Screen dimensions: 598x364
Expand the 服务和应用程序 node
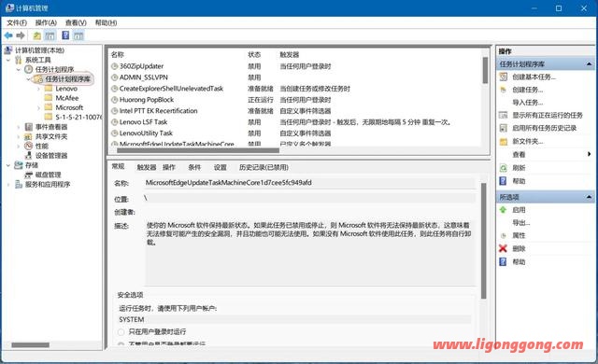tap(8, 184)
